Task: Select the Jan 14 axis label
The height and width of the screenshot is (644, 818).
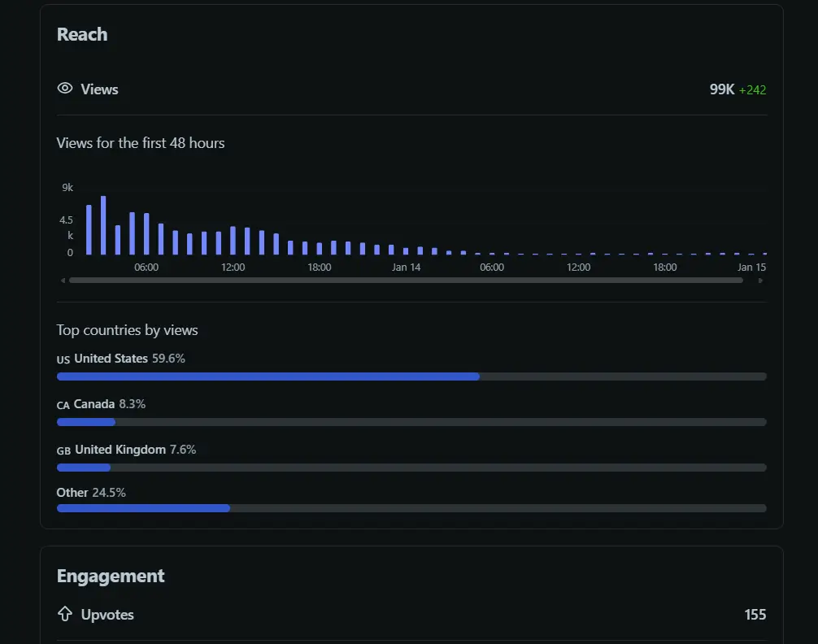Action: click(406, 268)
